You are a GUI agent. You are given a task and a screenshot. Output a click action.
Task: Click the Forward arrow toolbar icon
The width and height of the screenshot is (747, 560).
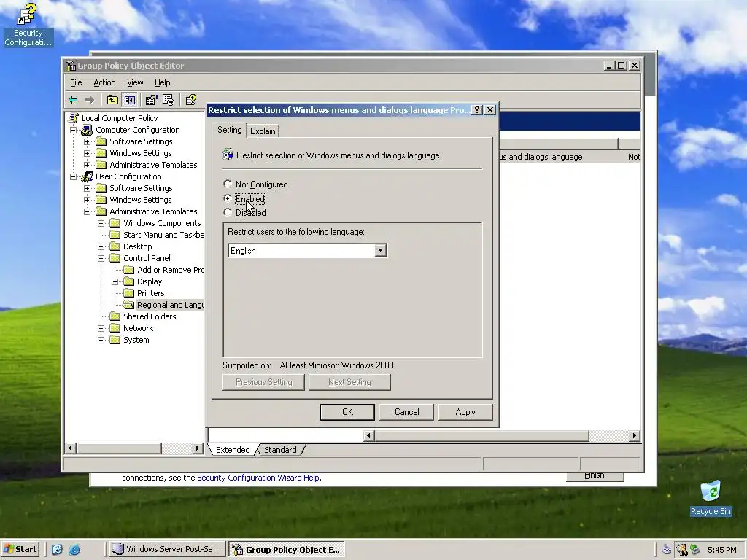tap(89, 99)
